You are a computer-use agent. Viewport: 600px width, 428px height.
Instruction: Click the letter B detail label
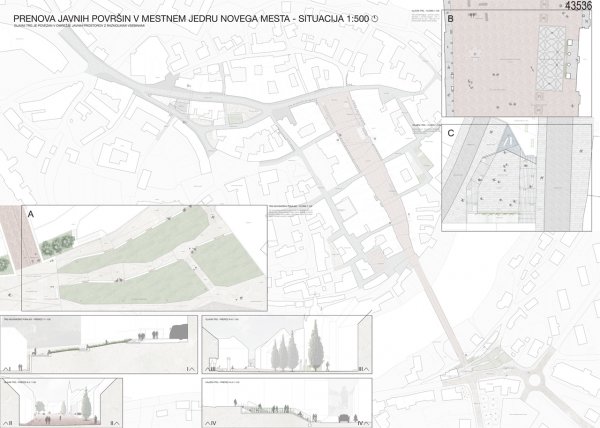(x=450, y=19)
